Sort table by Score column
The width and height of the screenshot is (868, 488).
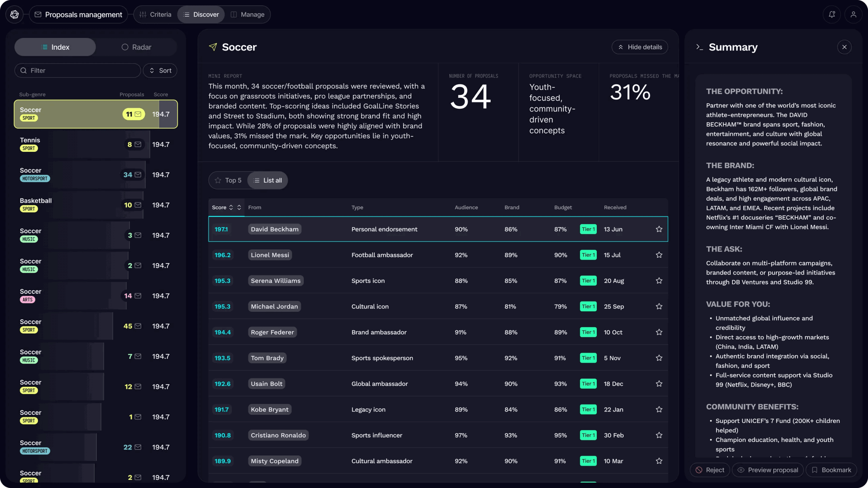coord(222,208)
